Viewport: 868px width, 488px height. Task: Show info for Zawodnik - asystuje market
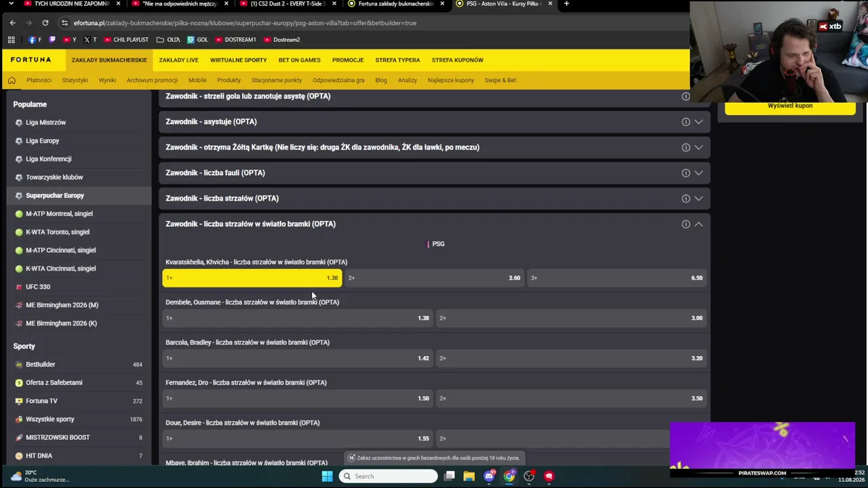(x=686, y=122)
